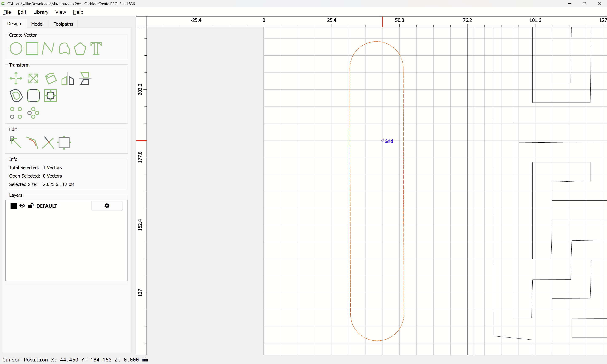Activate the Text creation tool
Image resolution: width=607 pixels, height=364 pixels.
click(x=96, y=48)
